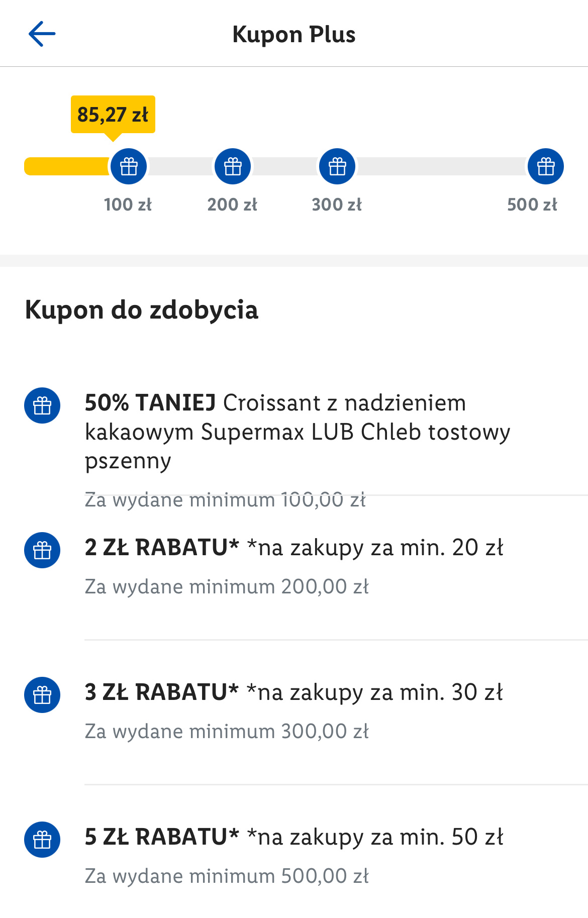Screen dimensions: 588x918
Task: Tap the 500 zł gift milestone icon
Action: 546,166
